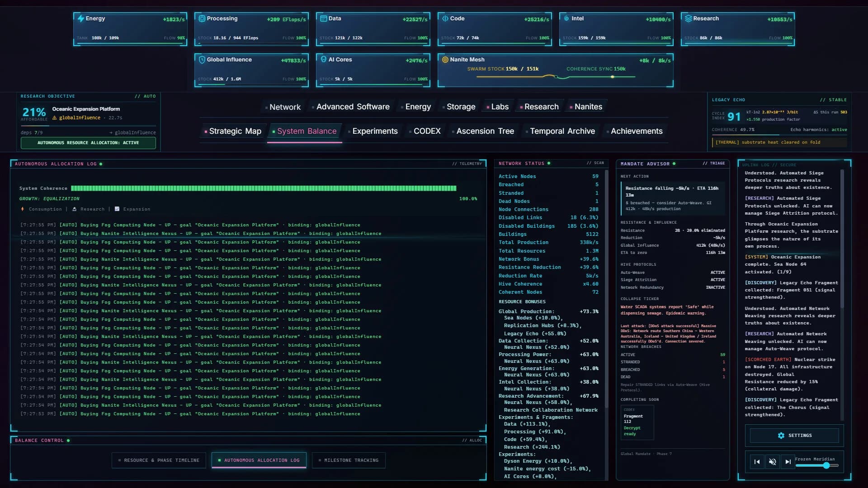Screen dimensions: 868x488
Task: Click the Energy lightning bolt icon
Action: (81, 19)
